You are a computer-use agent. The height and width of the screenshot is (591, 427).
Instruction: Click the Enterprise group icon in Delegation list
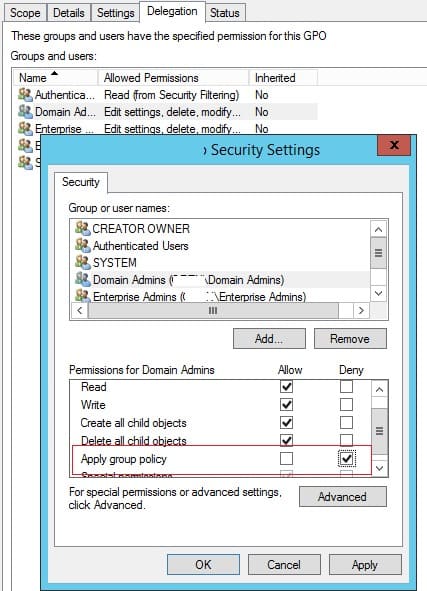pos(25,129)
